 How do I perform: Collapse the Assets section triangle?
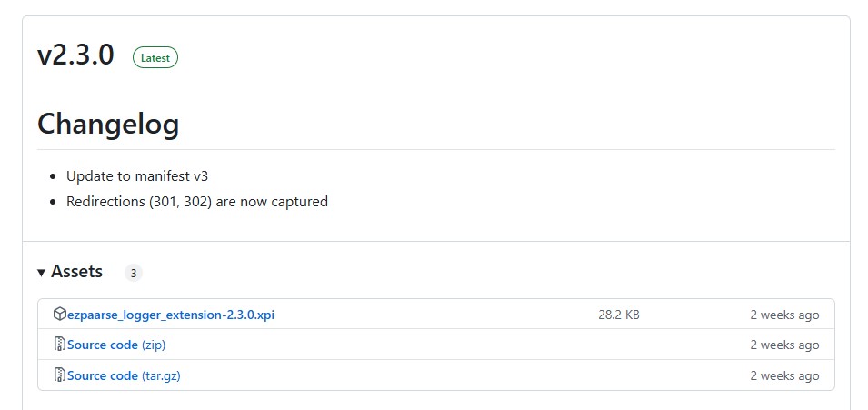(x=41, y=272)
